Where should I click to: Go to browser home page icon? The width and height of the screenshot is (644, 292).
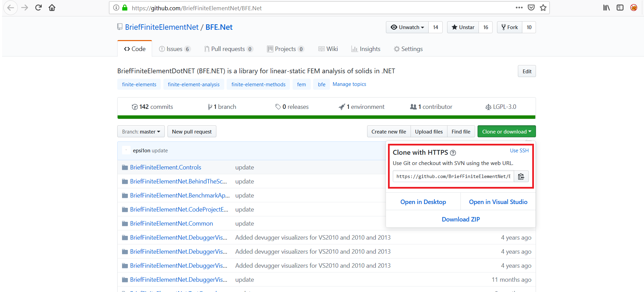(52, 8)
